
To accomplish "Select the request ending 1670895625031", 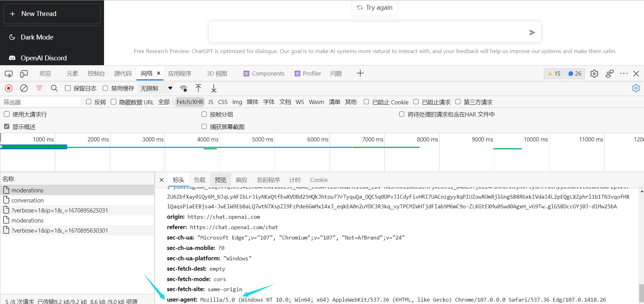I will coord(77,210).
